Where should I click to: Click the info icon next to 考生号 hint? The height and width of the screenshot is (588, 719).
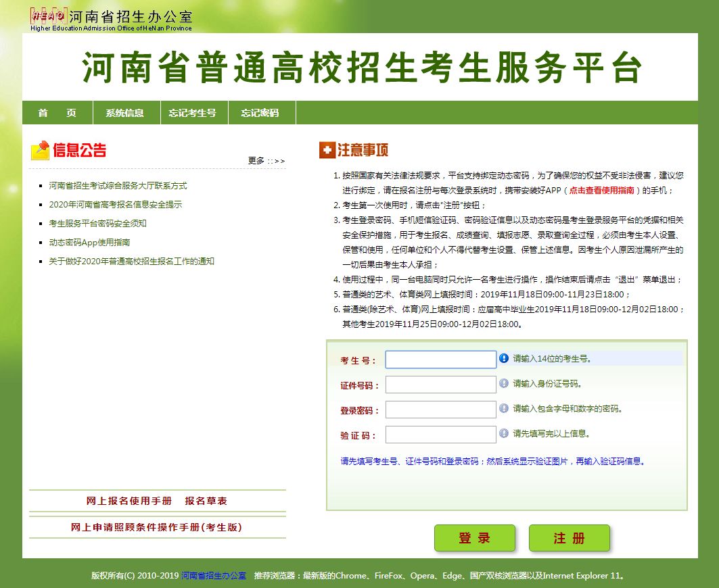[x=504, y=358]
